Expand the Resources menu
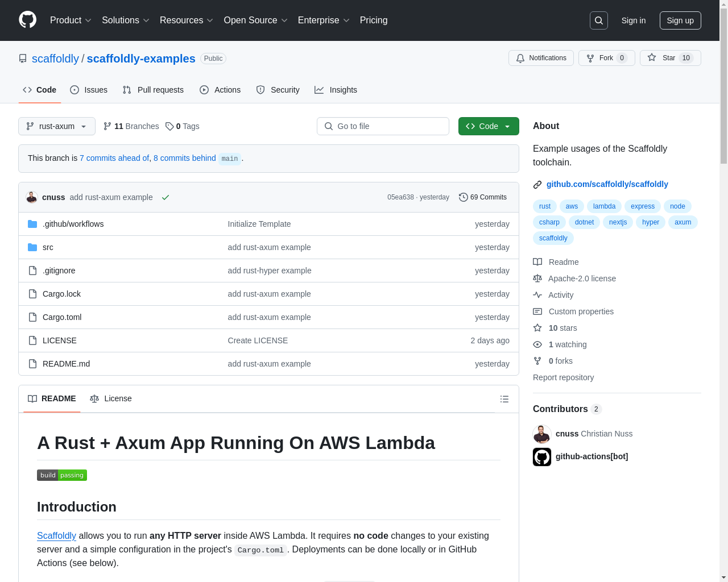Screen dimensions: 728x582 (x=187, y=20)
